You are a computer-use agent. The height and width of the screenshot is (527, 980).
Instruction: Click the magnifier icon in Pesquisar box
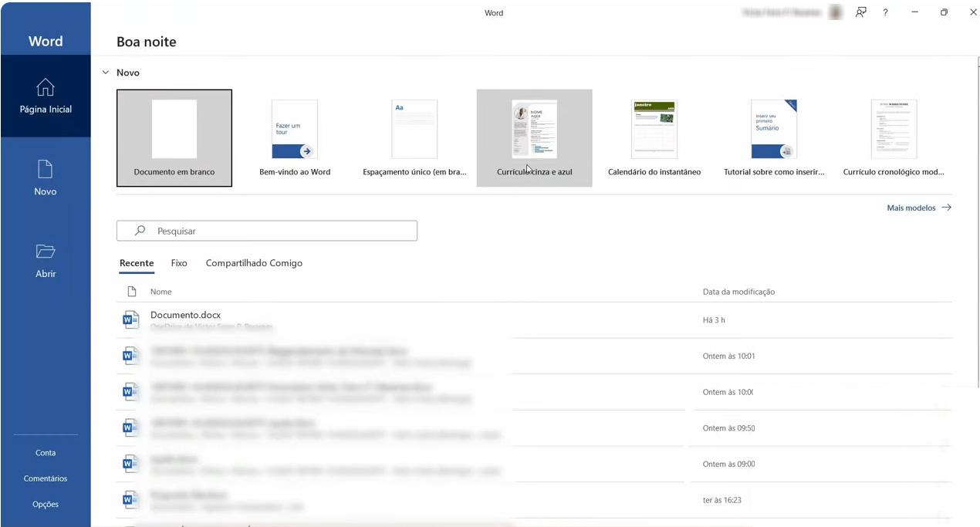[140, 231]
